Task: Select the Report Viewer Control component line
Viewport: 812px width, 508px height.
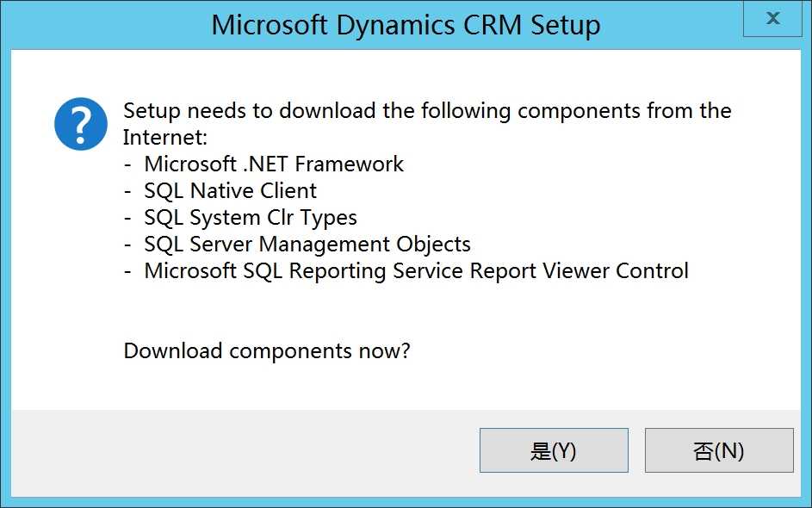Action: pyautogui.click(x=406, y=271)
